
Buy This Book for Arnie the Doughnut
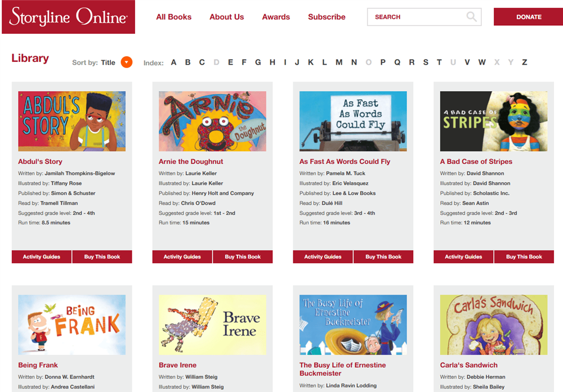(x=243, y=257)
